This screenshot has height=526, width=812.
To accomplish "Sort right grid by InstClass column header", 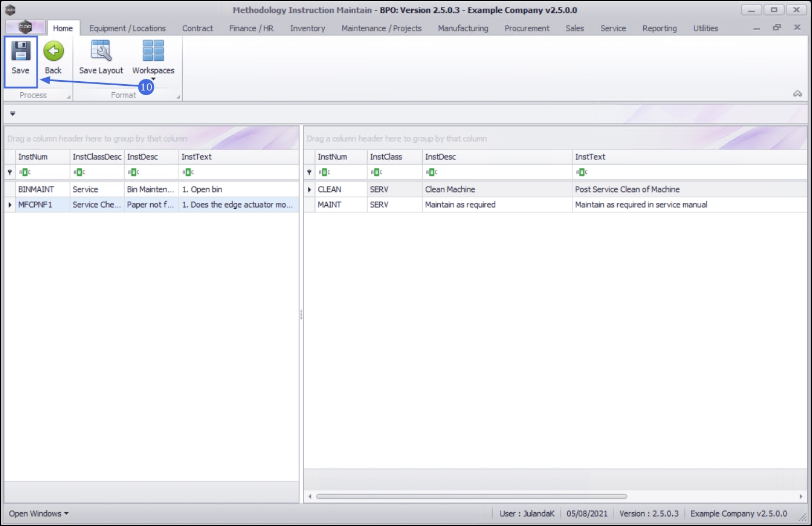I will coord(394,157).
